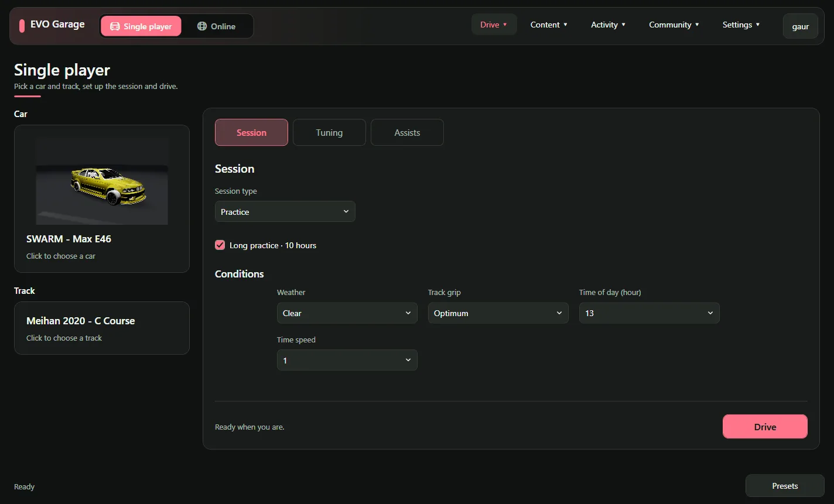
Task: Expand the Activity menu
Action: (x=608, y=25)
